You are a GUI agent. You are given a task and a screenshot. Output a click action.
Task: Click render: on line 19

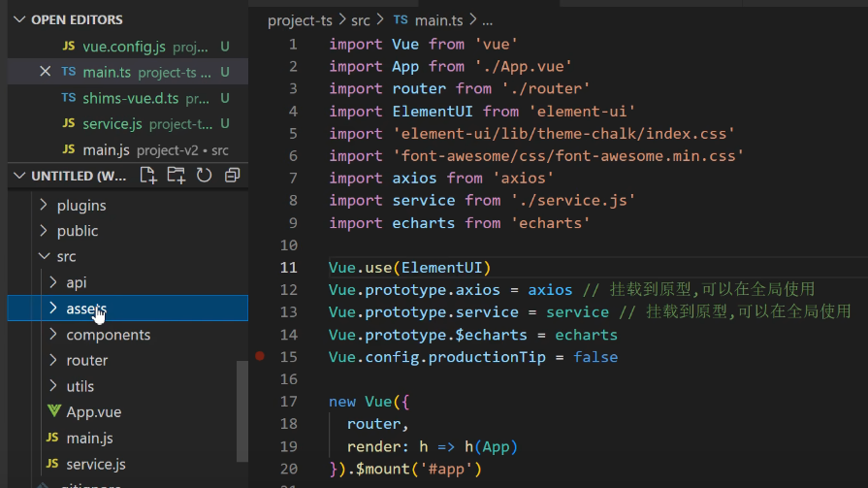(x=378, y=446)
